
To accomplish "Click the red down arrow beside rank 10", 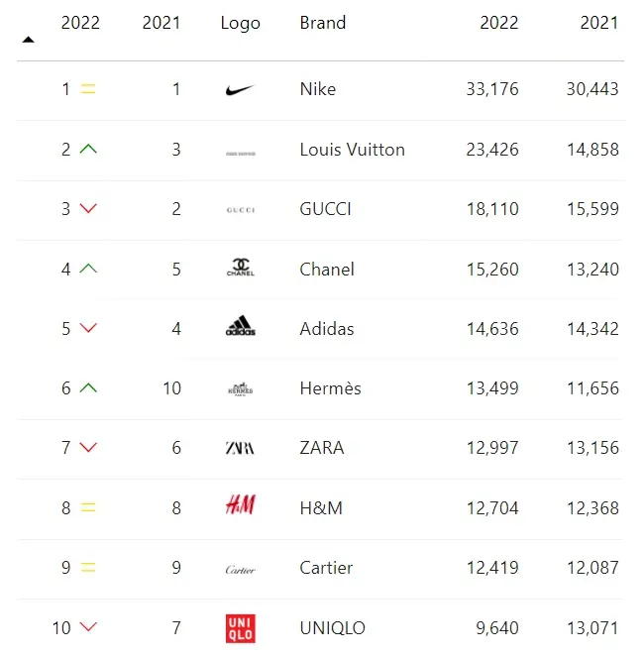I will (88, 627).
